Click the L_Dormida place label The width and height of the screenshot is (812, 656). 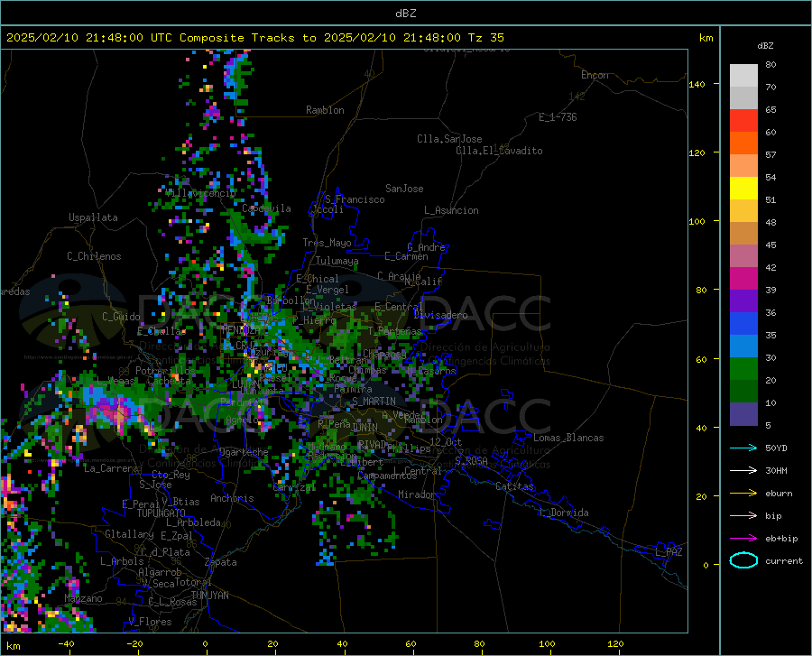pos(563,513)
